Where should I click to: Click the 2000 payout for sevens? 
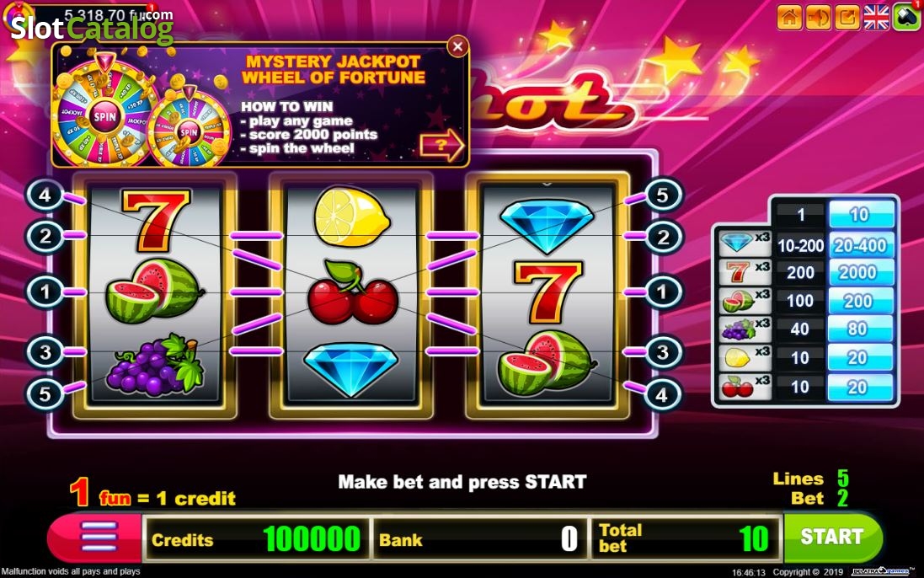(860, 272)
